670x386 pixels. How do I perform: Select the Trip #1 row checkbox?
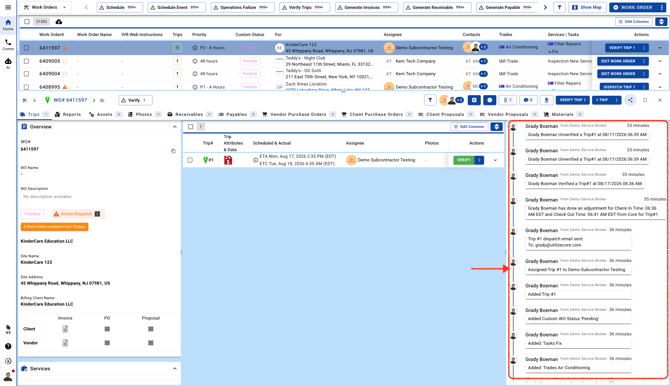point(190,160)
